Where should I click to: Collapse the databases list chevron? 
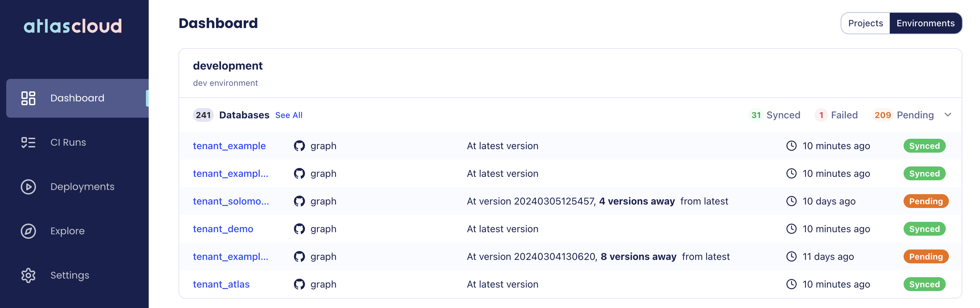coord(947,115)
